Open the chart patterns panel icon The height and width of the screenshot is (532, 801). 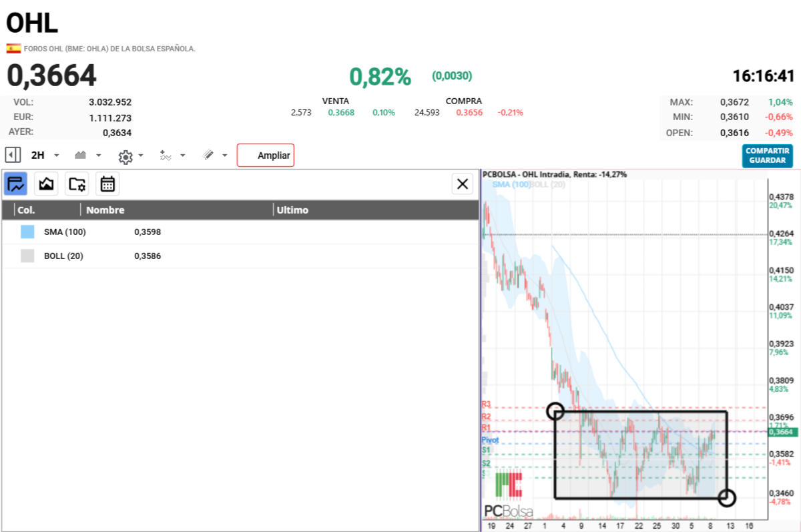tap(46, 184)
